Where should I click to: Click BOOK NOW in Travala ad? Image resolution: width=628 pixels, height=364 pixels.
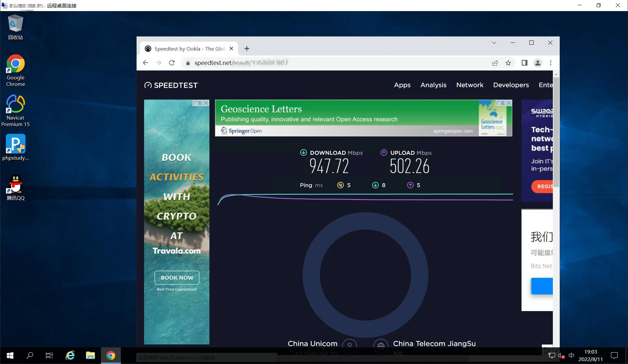[177, 277]
